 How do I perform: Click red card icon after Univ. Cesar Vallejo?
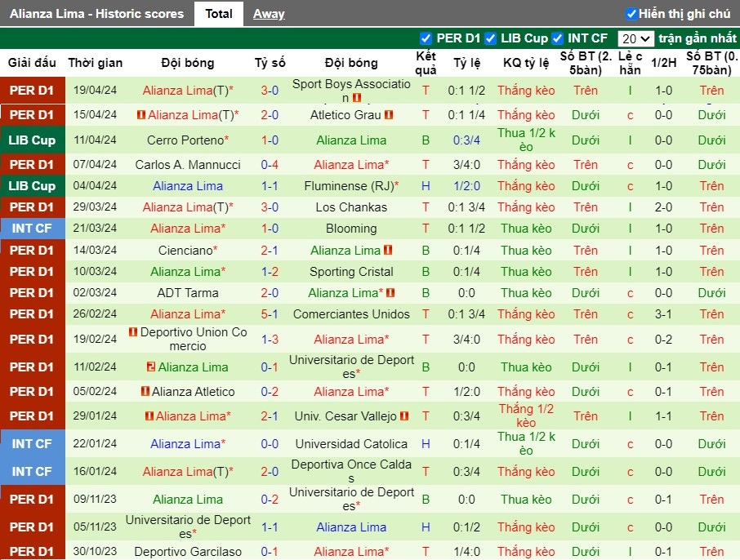[x=404, y=416]
